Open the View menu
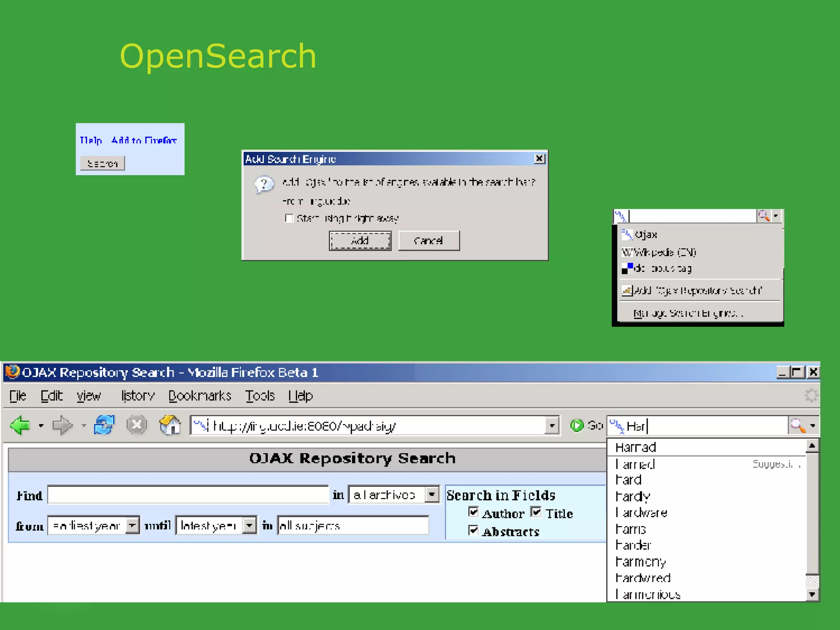 tap(89, 395)
